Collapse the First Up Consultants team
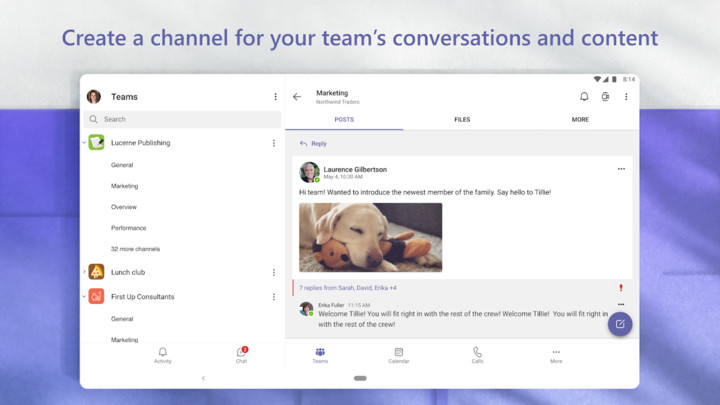This screenshot has width=720, height=405. (84, 297)
